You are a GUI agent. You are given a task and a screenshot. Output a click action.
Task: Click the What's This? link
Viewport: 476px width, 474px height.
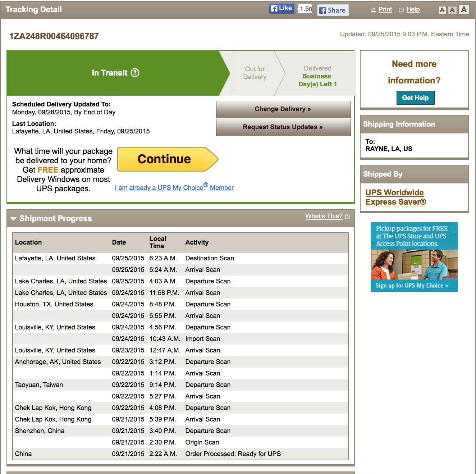coord(324,216)
